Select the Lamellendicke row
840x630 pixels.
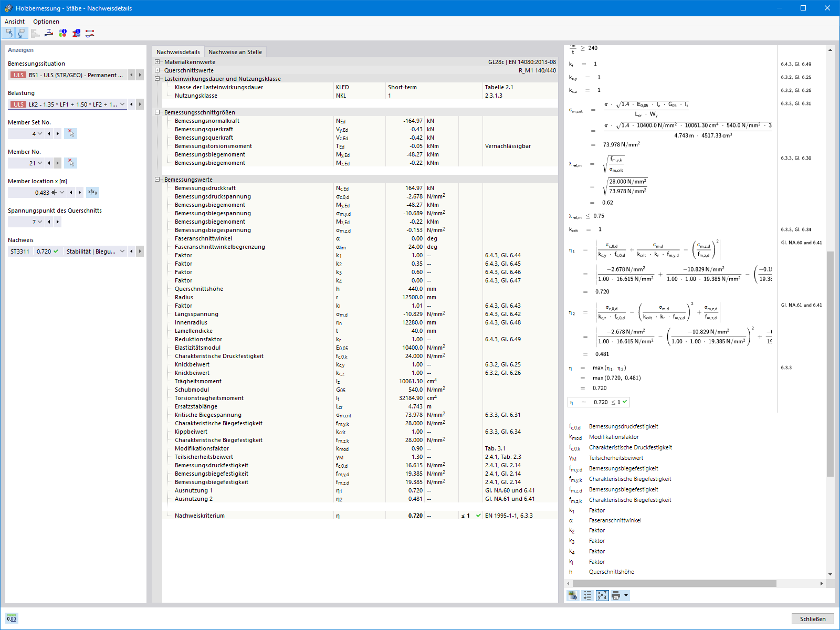pyautogui.click(x=360, y=331)
